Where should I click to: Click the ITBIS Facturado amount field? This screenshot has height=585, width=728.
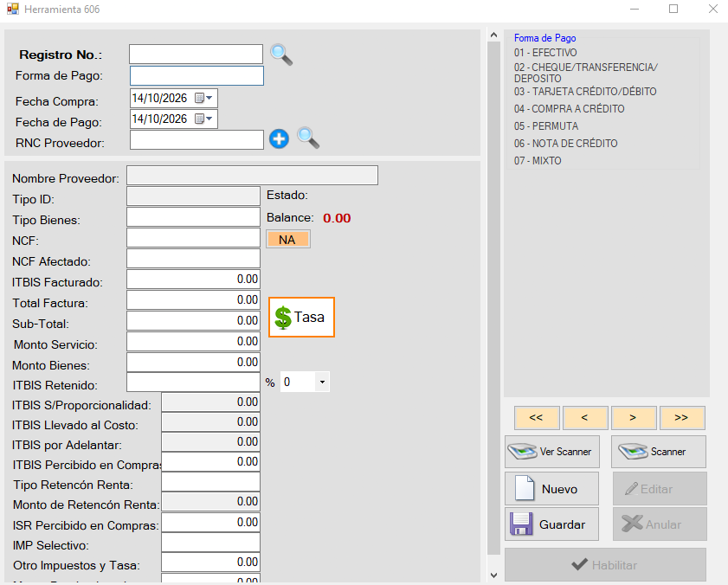click(x=193, y=280)
